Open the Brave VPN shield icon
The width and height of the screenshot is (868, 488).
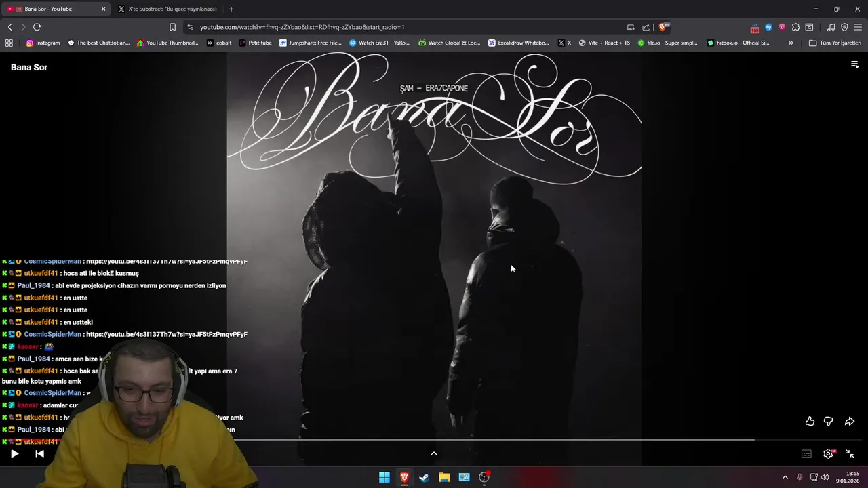[844, 27]
